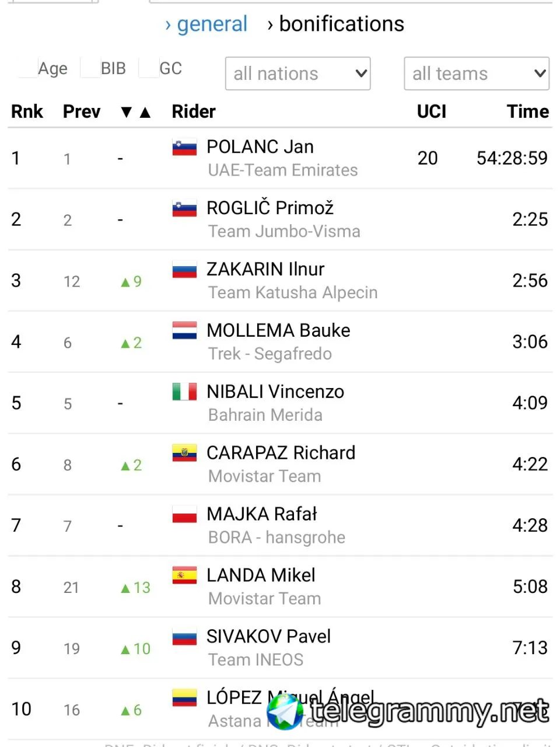The height and width of the screenshot is (747, 560).
Task: Click the Italian flag next to NIBALI Vincenzo
Action: pyautogui.click(x=184, y=392)
